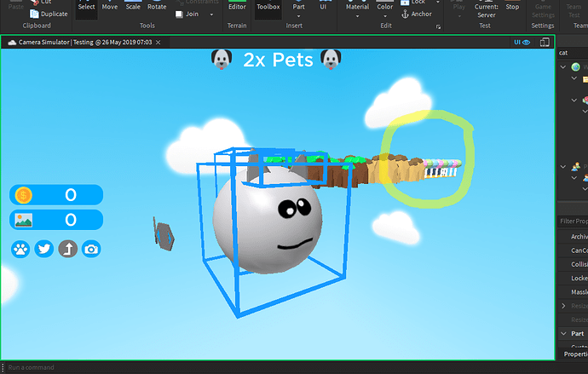Viewport: 588px width, 374px height.
Task: Click the Archiv property row
Action: coord(573,237)
